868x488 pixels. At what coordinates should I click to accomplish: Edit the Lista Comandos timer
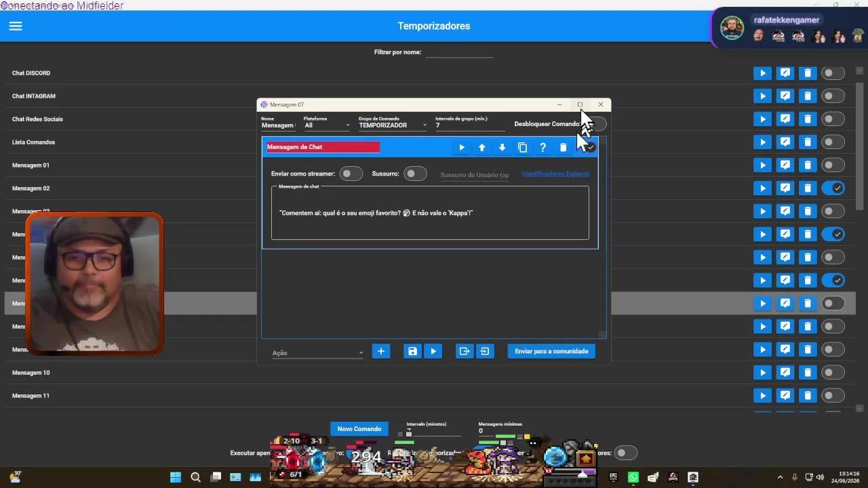785,142
